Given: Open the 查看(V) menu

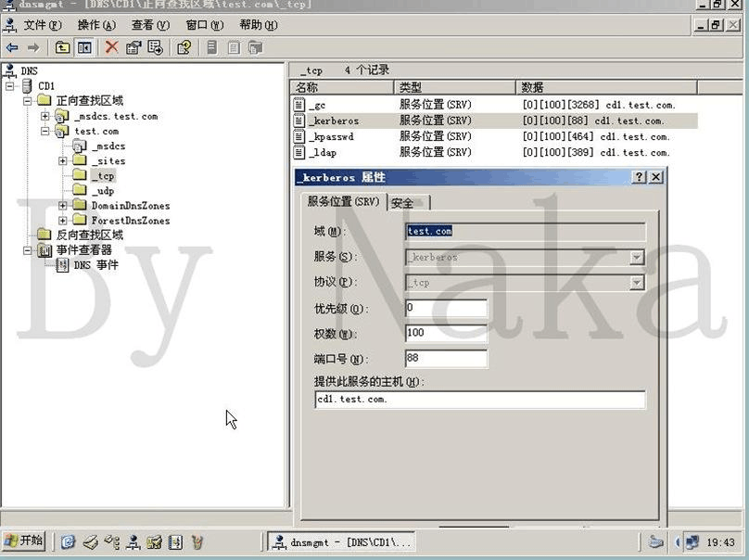Looking at the screenshot, I should pyautogui.click(x=150, y=25).
